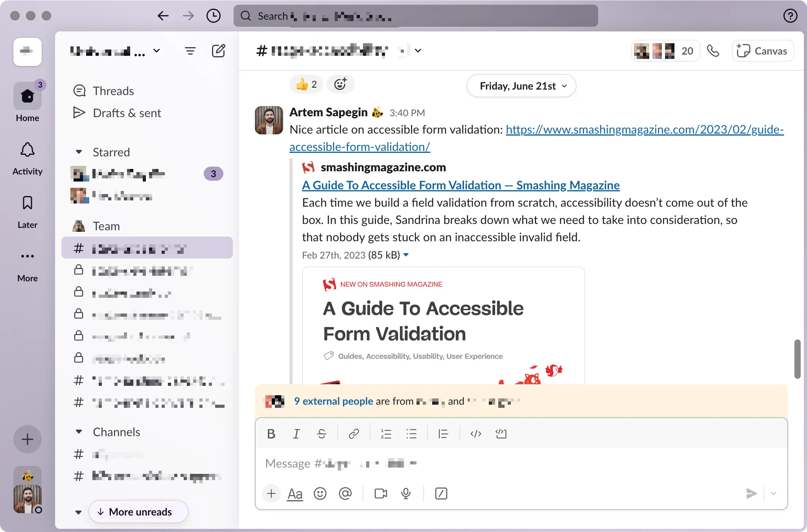Click the italic formatting icon

[297, 434]
